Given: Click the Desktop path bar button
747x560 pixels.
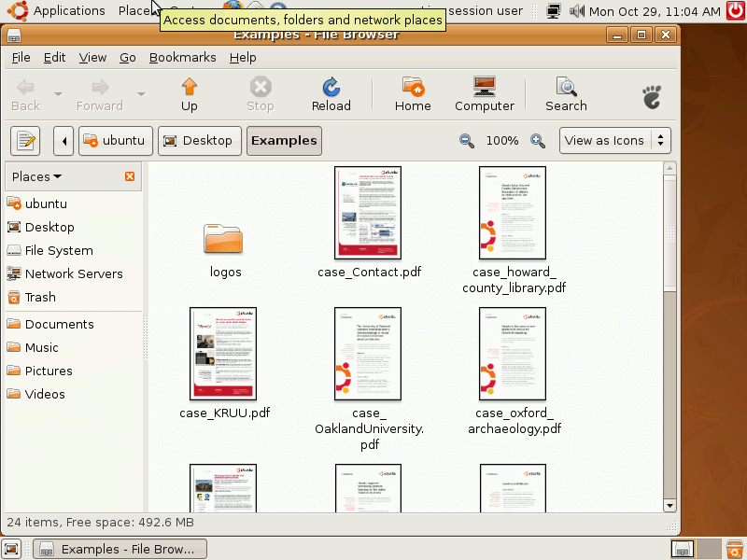Looking at the screenshot, I should click(200, 141).
